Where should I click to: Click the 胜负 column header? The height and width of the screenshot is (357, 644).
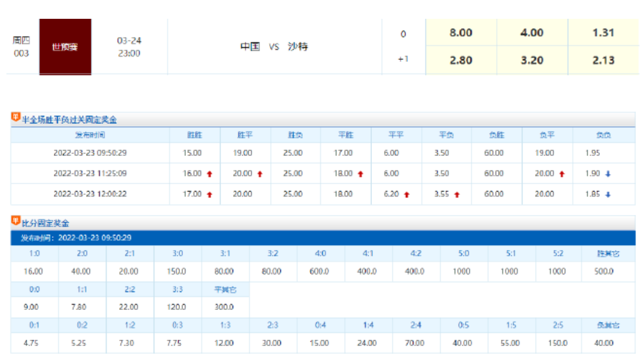point(295,135)
